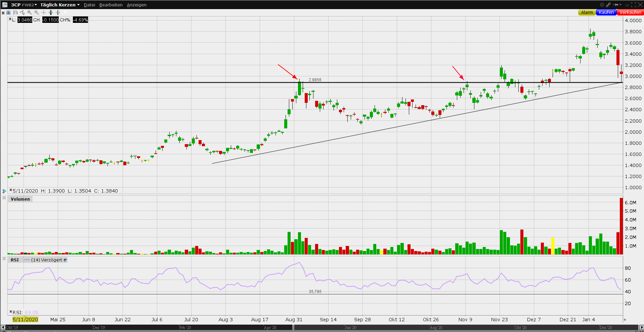Screen dimensions: 644x332
Task: Click the Feb '20 marker on timeline scrollbar
Action: click(x=185, y=328)
